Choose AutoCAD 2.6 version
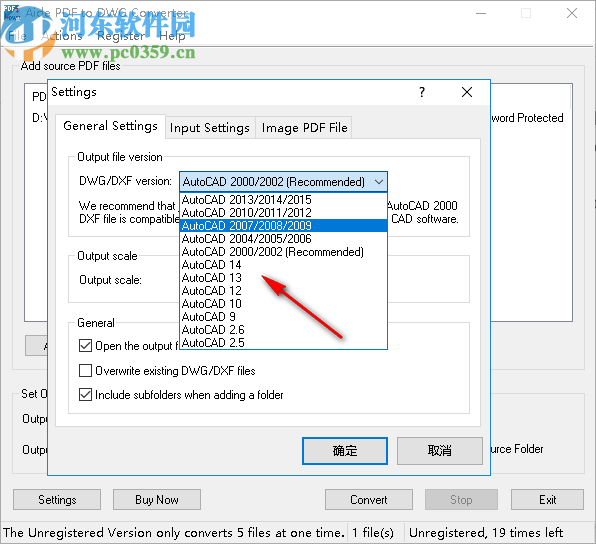The width and height of the screenshot is (596, 544). pos(283,329)
